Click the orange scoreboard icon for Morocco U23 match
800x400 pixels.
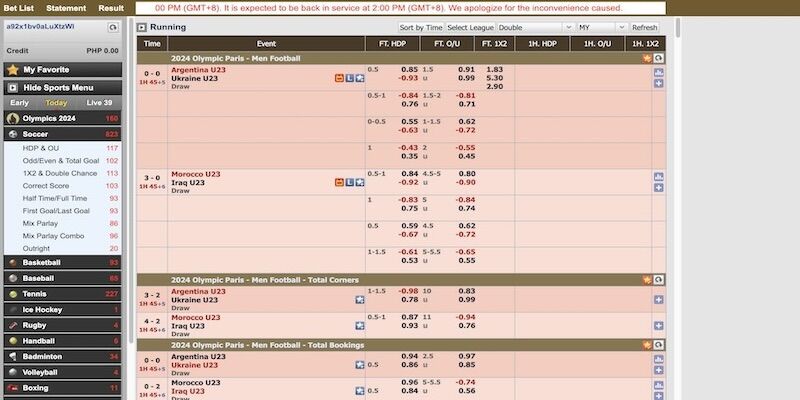coord(339,182)
